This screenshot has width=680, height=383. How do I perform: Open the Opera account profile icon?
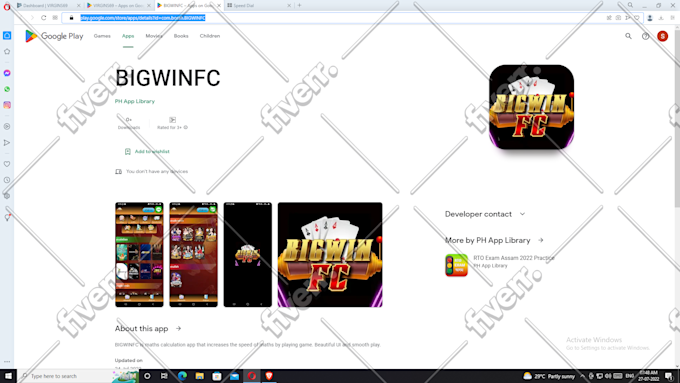coord(650,18)
